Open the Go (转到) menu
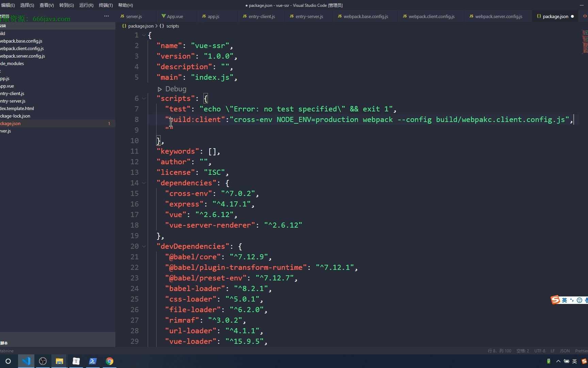Screen dimensions: 588x368 pyautogui.click(x=66, y=5)
